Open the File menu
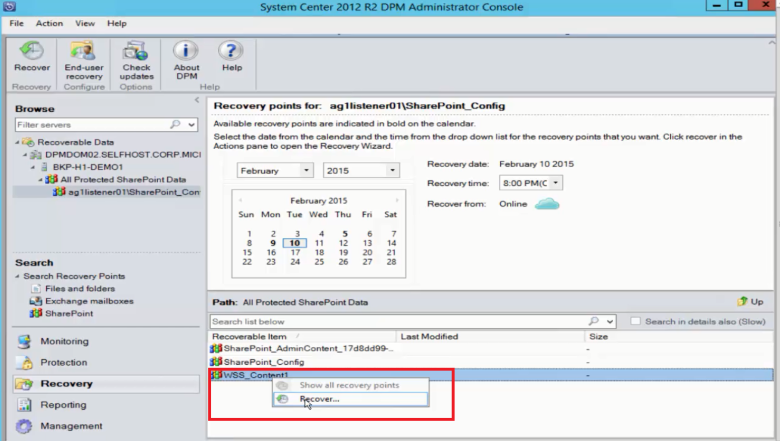This screenshot has height=441, width=780. (x=16, y=23)
